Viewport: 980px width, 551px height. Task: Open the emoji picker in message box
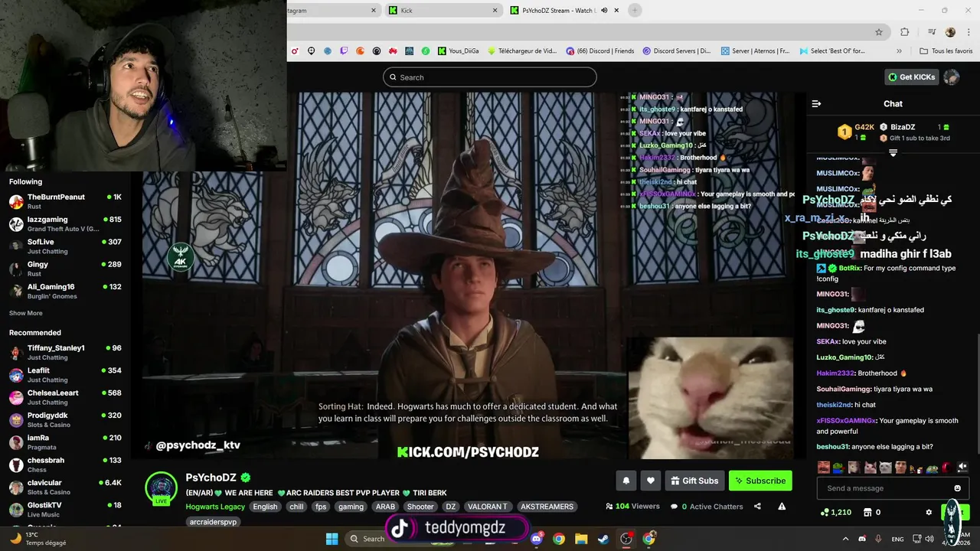coord(957,488)
